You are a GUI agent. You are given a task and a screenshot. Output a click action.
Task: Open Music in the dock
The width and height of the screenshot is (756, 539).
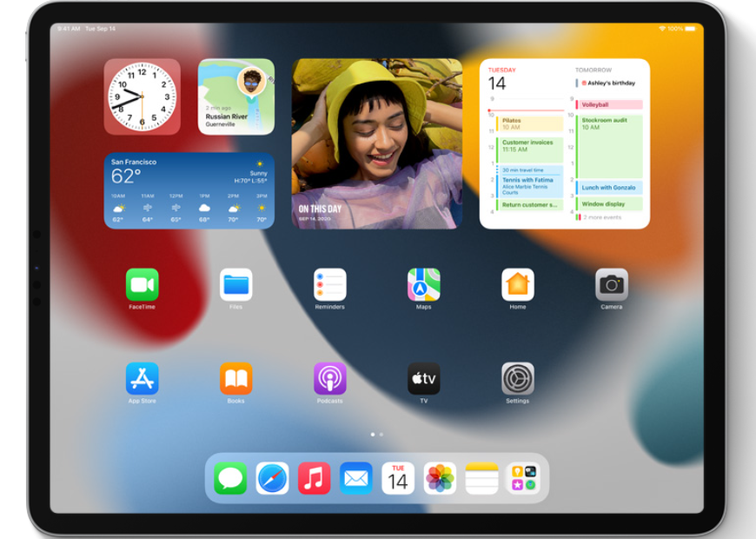point(314,478)
